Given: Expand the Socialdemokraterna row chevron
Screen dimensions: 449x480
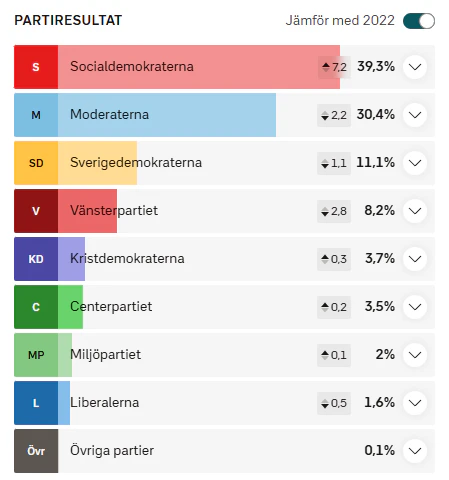Looking at the screenshot, I should pos(415,67).
